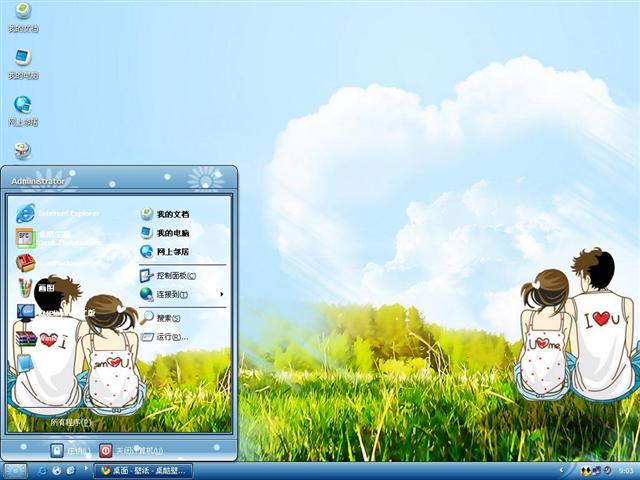Expand hidden system tray icons chevron
This screenshot has width=640, height=480.
[x=562, y=471]
